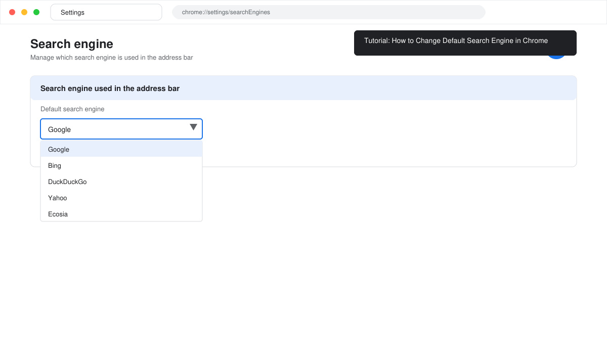Click the 'Default search engine' label
607x364 pixels.
coord(72,109)
